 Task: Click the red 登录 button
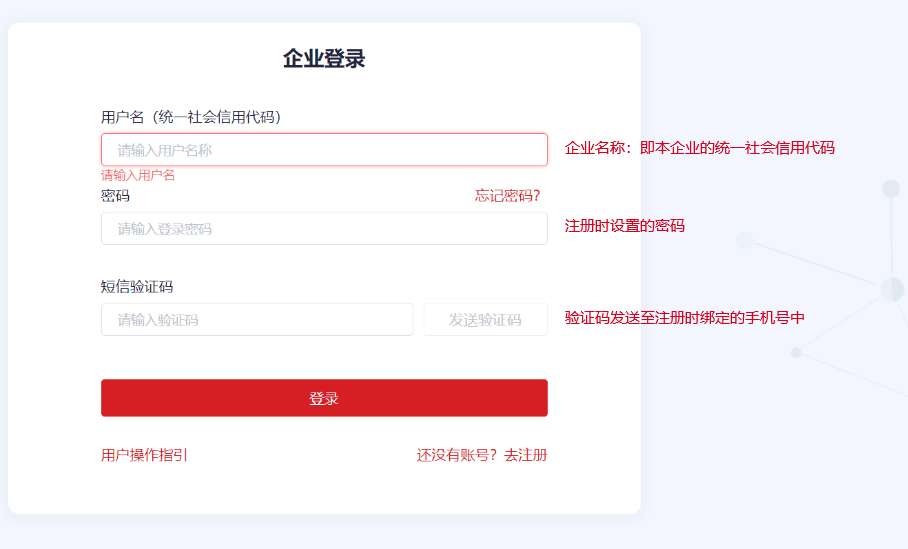point(324,398)
